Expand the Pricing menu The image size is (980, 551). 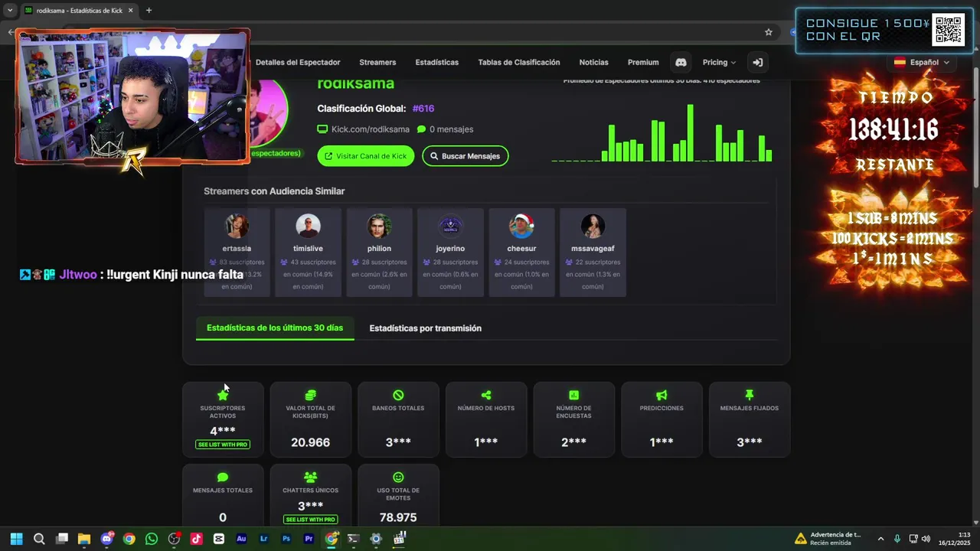point(719,63)
